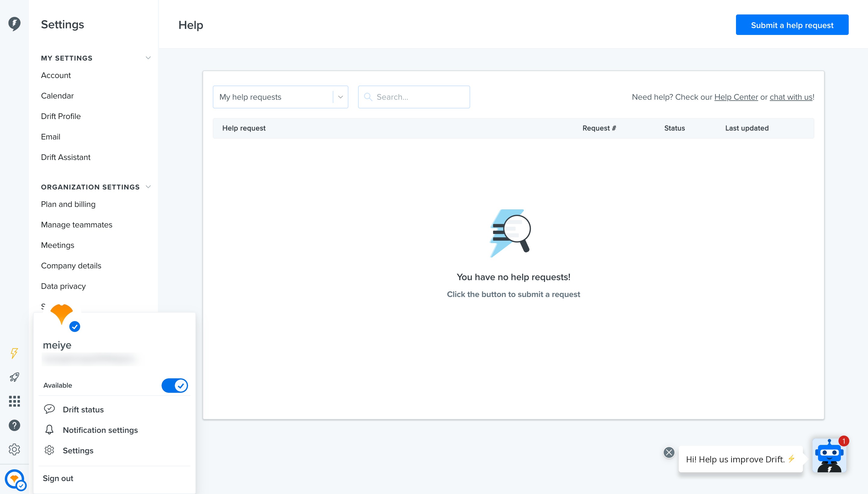This screenshot has height=494, width=868.
Task: Click the Drift status chat bubble icon
Action: 49,409
